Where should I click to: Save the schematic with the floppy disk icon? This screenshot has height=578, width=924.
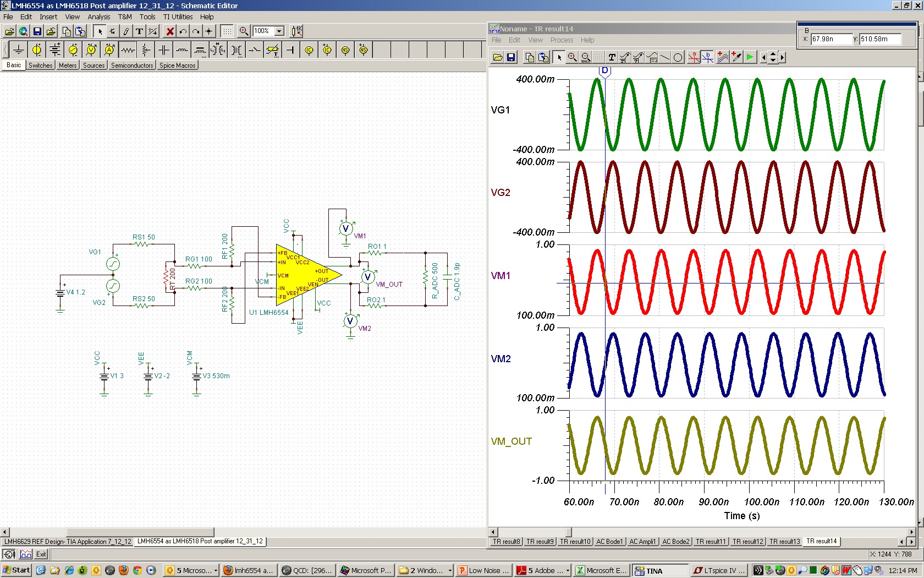point(37,31)
